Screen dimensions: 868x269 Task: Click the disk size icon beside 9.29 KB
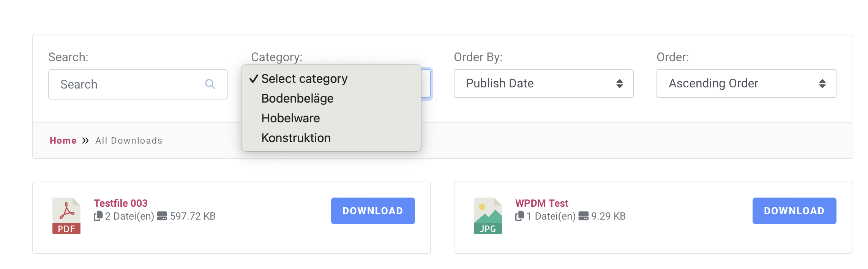[583, 216]
